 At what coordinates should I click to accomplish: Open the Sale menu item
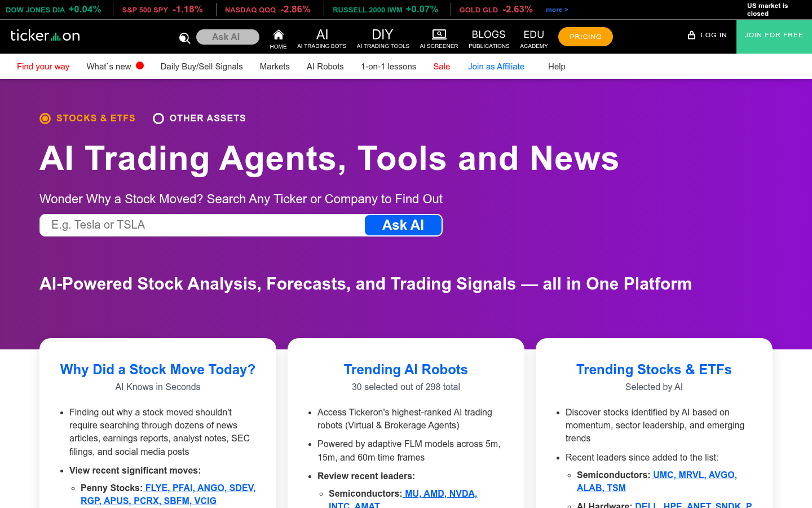(x=442, y=67)
